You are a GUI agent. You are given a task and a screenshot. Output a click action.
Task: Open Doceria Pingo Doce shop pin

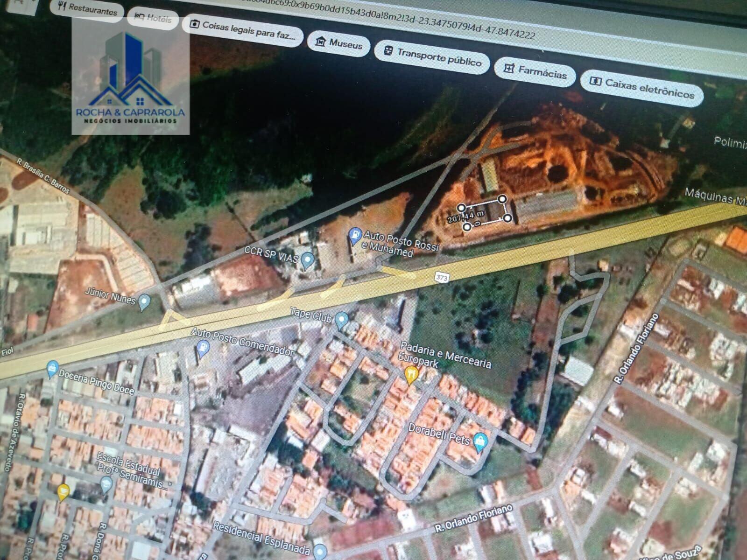52,370
